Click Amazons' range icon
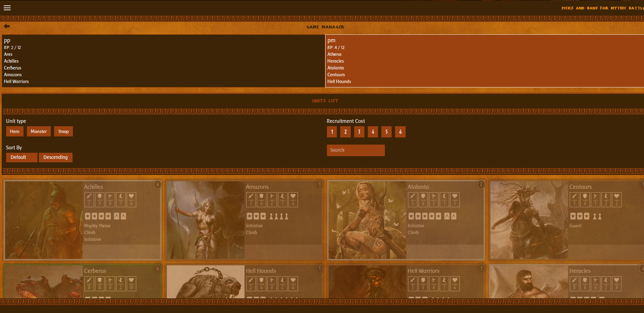The image size is (644, 313). click(272, 200)
